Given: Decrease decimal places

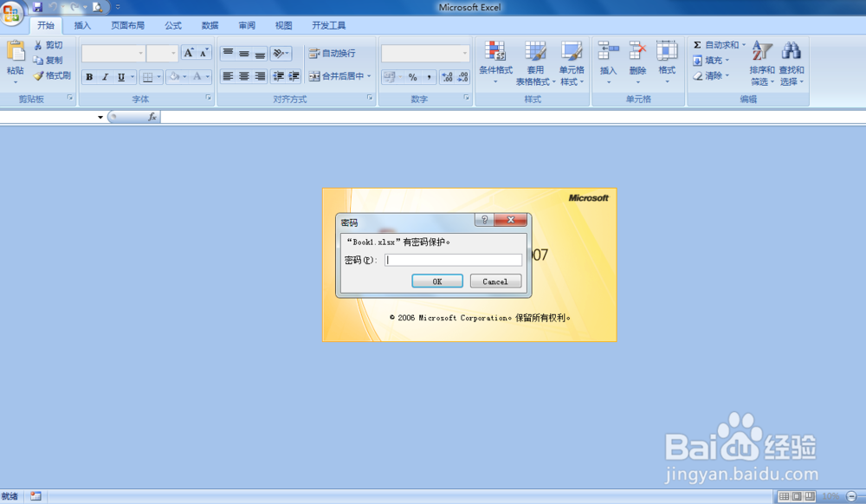Looking at the screenshot, I should coord(462,77).
